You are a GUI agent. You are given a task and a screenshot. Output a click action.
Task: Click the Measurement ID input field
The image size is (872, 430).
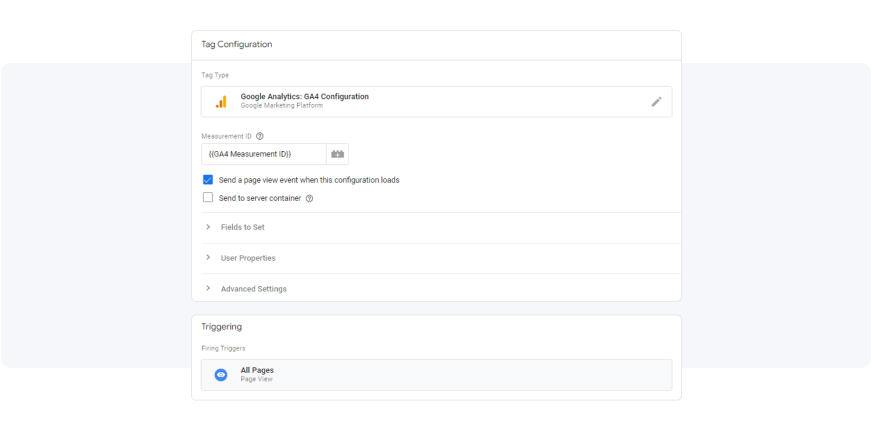tap(264, 154)
